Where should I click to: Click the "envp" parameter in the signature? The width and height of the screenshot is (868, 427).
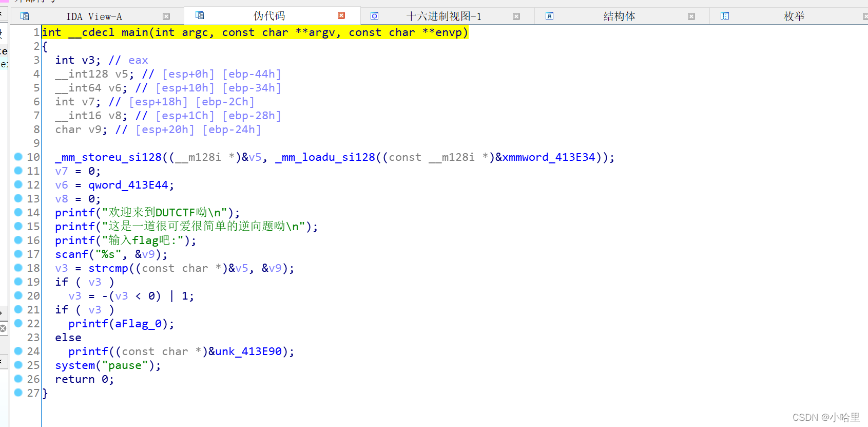coord(449,32)
